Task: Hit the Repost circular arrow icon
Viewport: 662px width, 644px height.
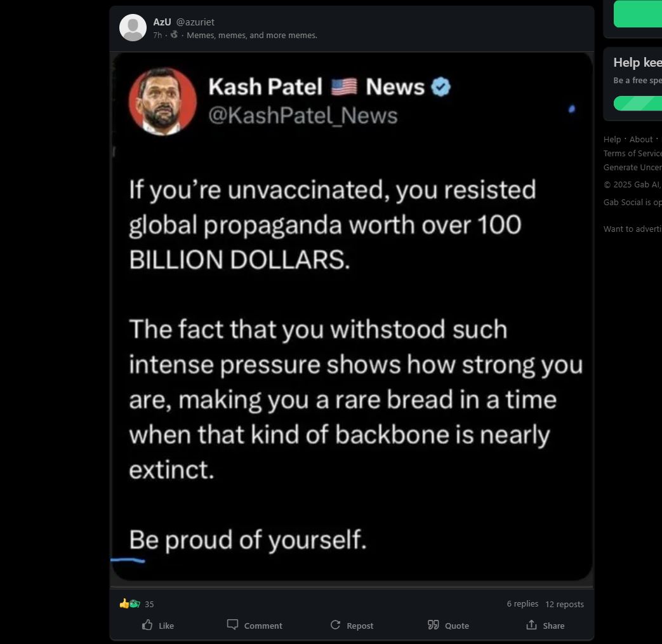Action: [x=336, y=625]
